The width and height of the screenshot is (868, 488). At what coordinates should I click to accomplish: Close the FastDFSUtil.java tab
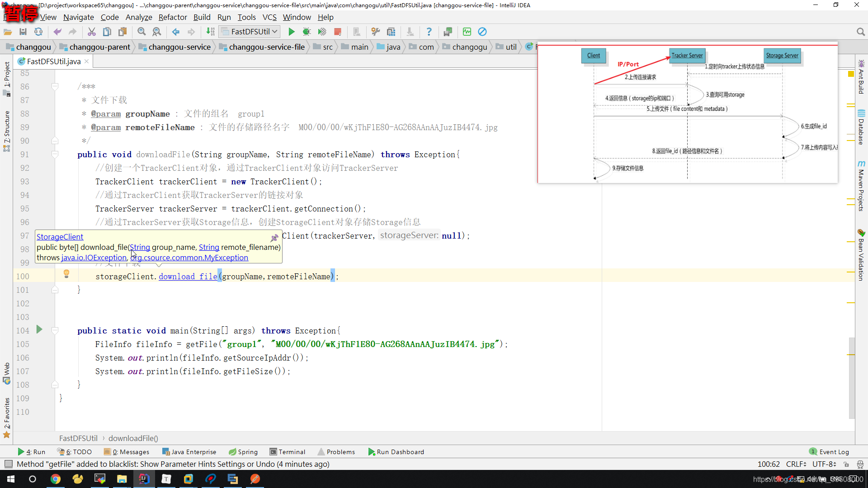pyautogui.click(x=86, y=61)
